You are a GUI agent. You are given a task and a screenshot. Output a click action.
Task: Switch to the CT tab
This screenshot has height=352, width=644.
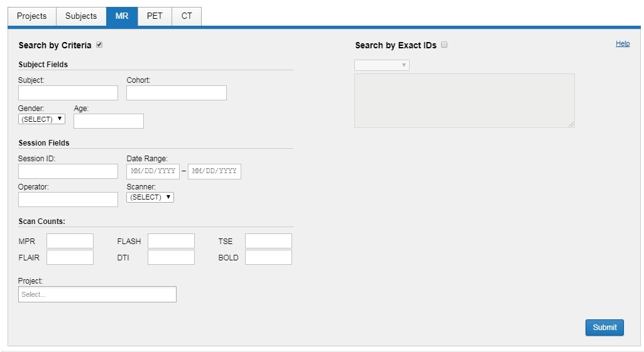pyautogui.click(x=187, y=16)
